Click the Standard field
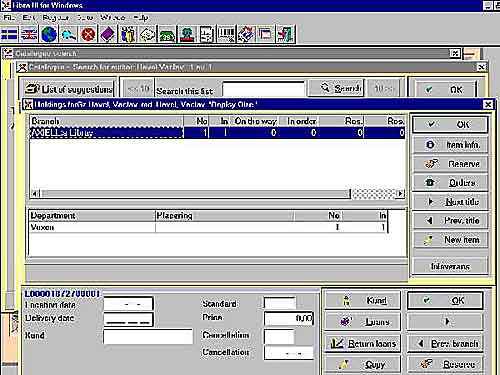Viewport: 500px width, 375px height. (x=279, y=303)
